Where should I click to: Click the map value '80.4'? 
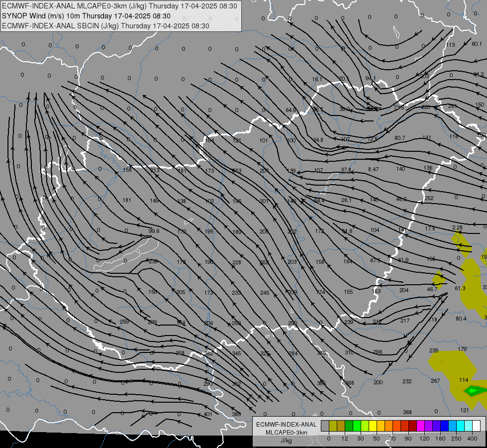461,319
